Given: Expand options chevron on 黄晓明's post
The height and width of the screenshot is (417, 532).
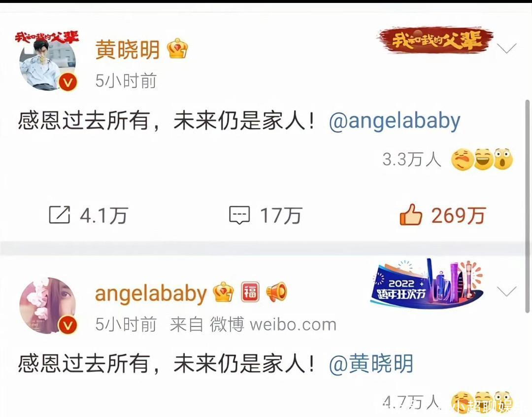Looking at the screenshot, I should [506, 48].
